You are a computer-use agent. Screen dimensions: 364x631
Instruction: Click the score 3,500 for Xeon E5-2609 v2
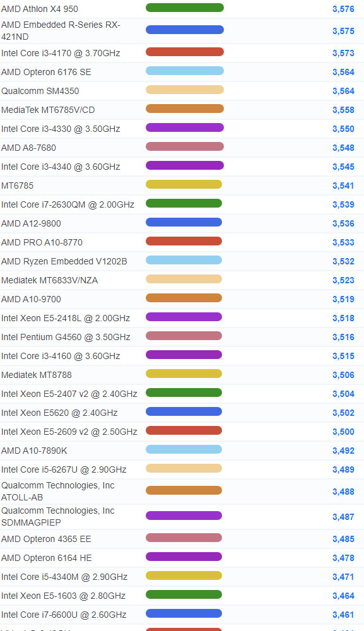343,432
